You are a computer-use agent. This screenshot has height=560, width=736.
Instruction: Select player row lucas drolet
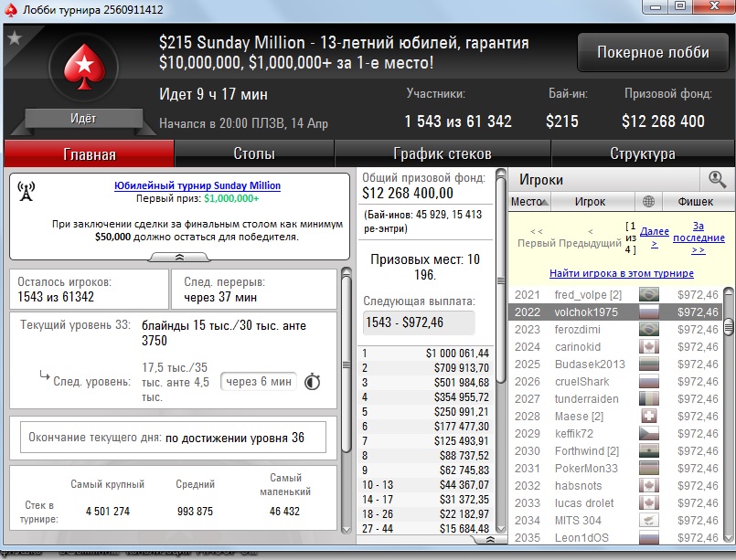point(616,502)
